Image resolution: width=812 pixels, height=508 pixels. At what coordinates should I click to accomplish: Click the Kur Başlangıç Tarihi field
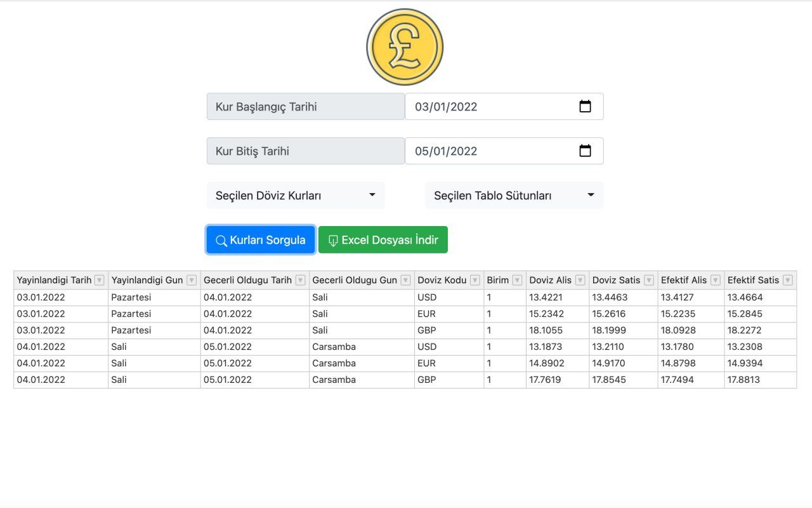(x=305, y=106)
